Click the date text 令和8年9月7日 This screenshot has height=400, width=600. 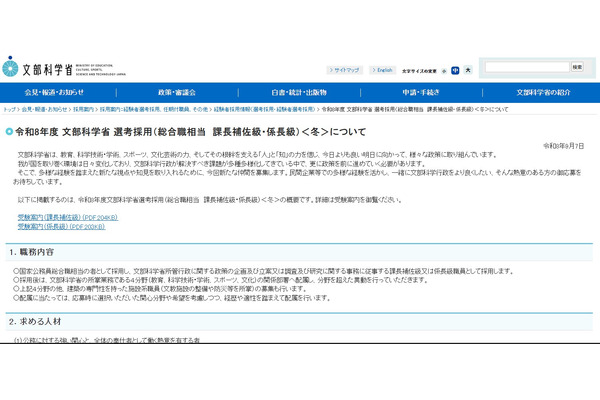point(563,146)
